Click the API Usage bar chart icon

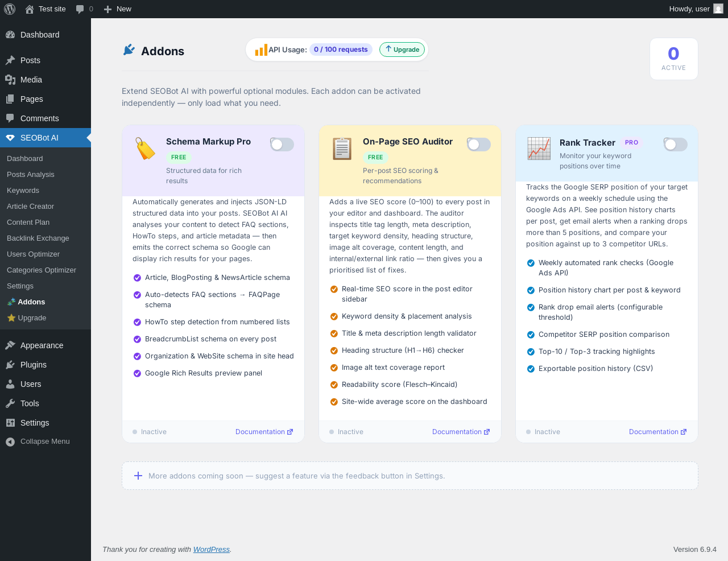(x=261, y=50)
